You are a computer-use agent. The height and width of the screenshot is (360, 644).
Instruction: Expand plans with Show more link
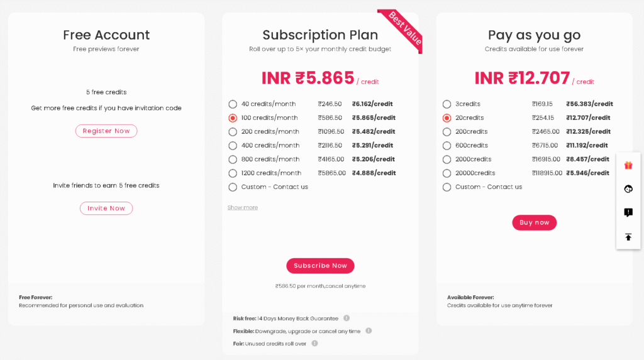(x=243, y=207)
